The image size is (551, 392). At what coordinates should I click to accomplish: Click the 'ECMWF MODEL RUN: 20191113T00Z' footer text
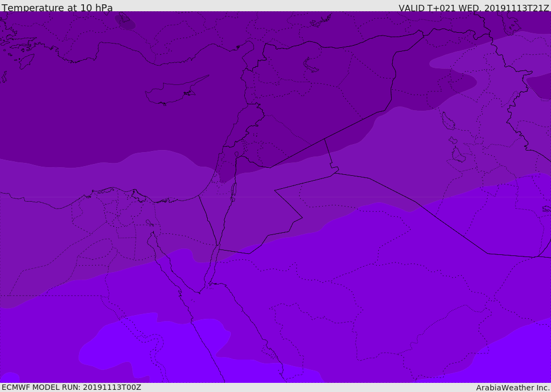coord(72,387)
